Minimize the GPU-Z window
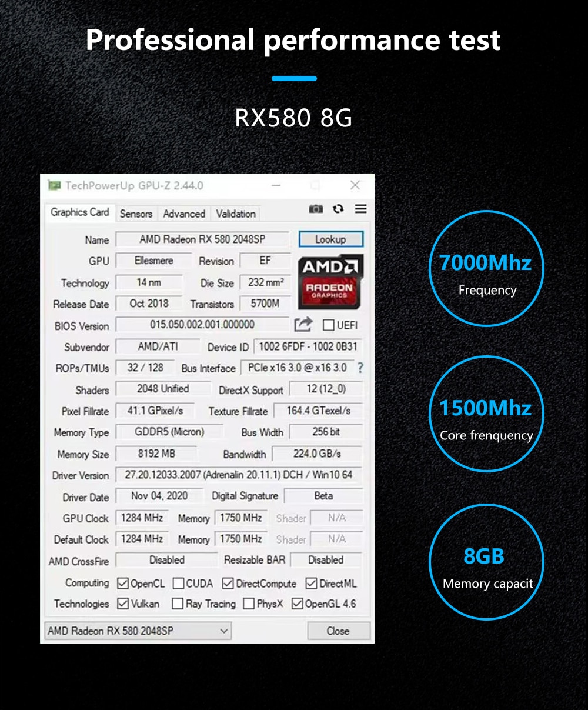The image size is (588, 710). tap(276, 185)
